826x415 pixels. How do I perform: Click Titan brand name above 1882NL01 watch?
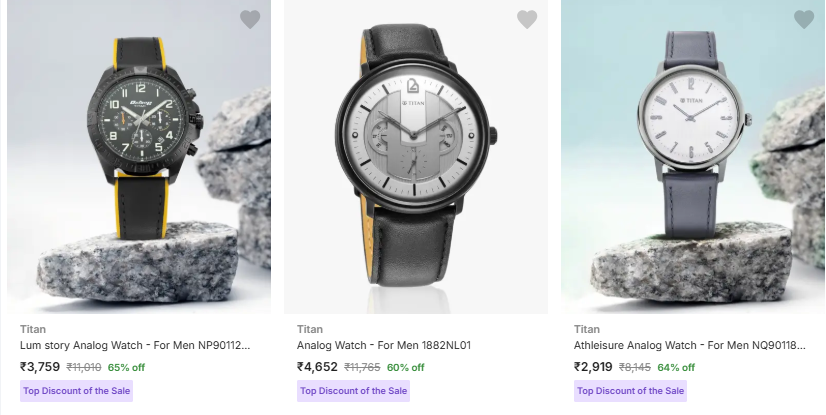310,328
